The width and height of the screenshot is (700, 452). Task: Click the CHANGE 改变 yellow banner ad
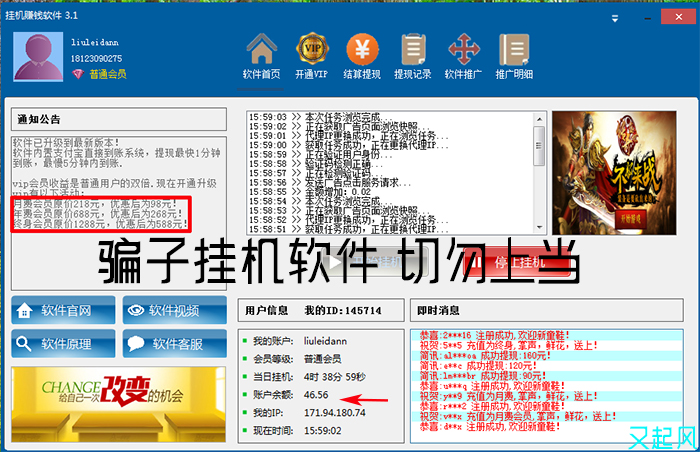[118, 404]
